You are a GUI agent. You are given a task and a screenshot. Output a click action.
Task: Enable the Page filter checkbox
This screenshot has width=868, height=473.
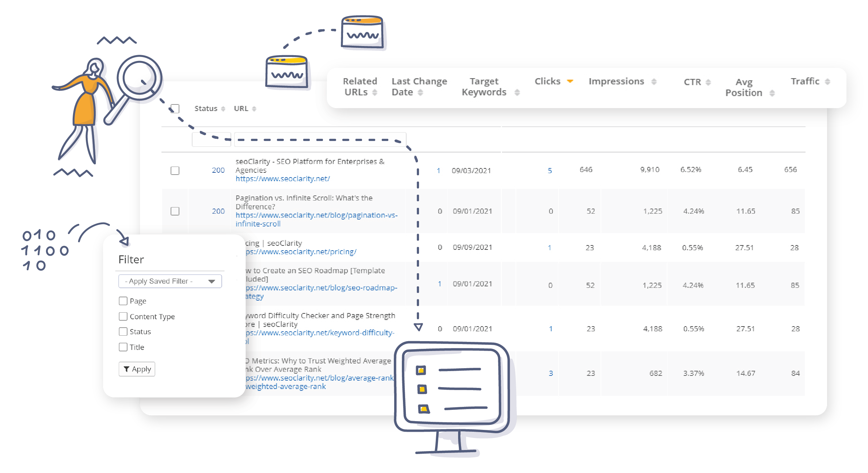point(123,301)
